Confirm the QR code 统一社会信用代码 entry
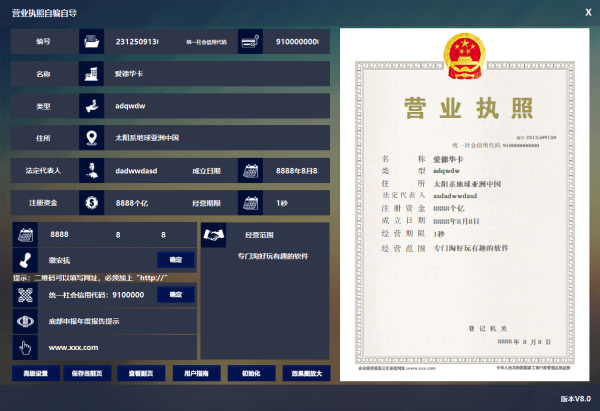This screenshot has width=600, height=411. (176, 295)
